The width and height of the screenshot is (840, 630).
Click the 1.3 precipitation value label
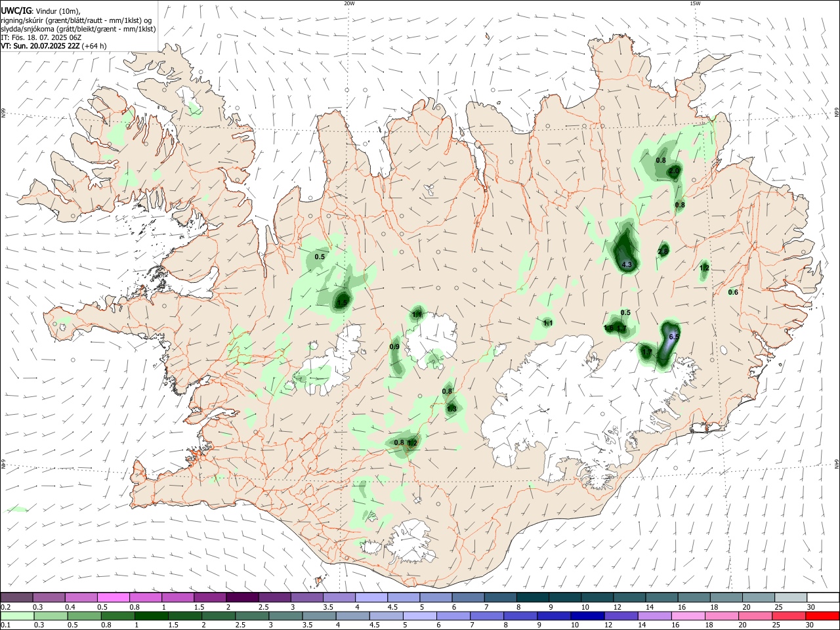[451, 409]
